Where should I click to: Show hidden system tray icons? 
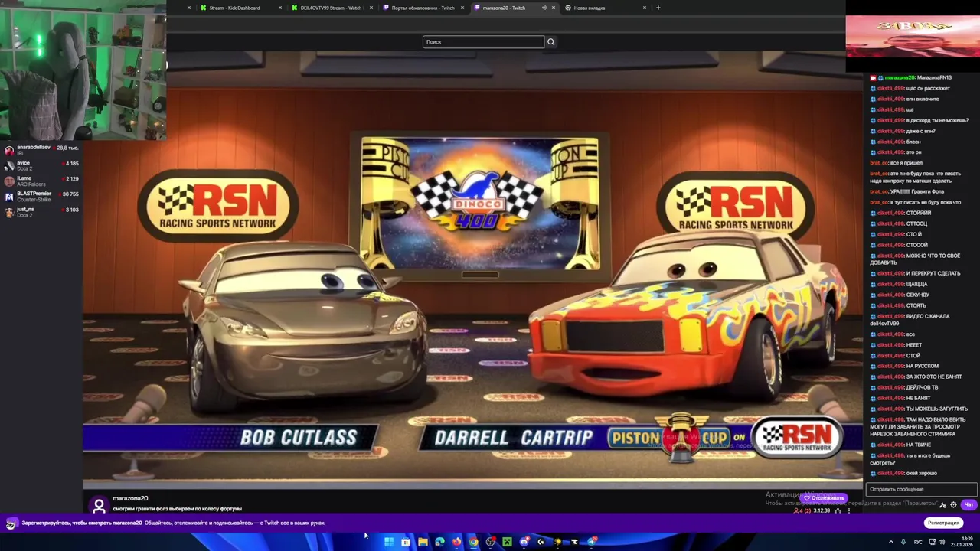[891, 542]
